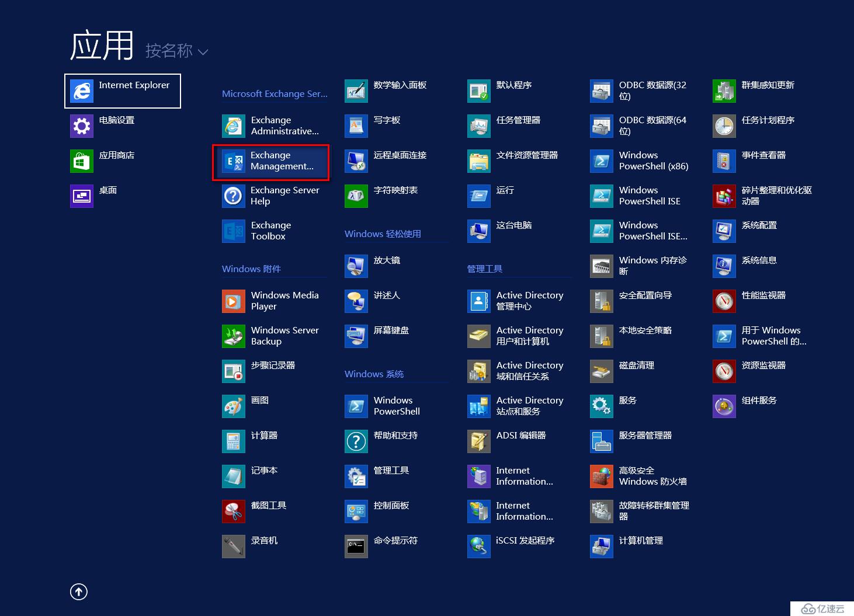Open 讲述人 narrator icon
This screenshot has width=854, height=616.
356,301
